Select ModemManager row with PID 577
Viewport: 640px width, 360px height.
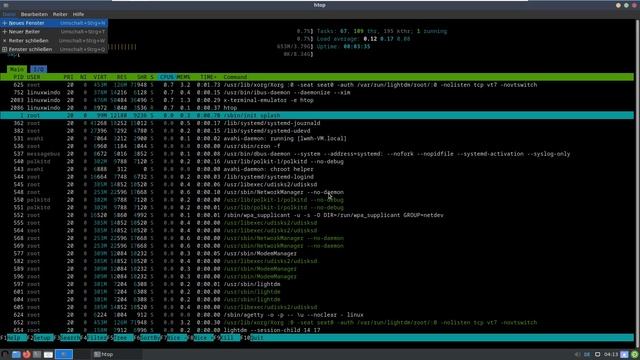317,253
